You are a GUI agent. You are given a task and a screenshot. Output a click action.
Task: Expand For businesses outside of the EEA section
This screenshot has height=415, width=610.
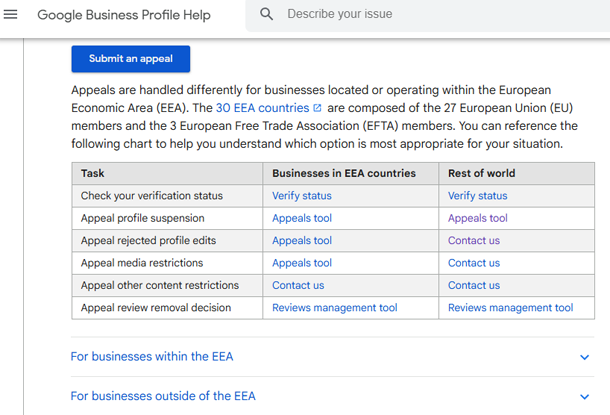click(332, 396)
